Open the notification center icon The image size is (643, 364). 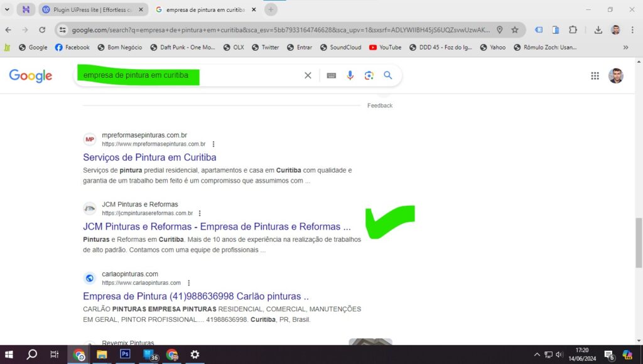[x=609, y=355]
